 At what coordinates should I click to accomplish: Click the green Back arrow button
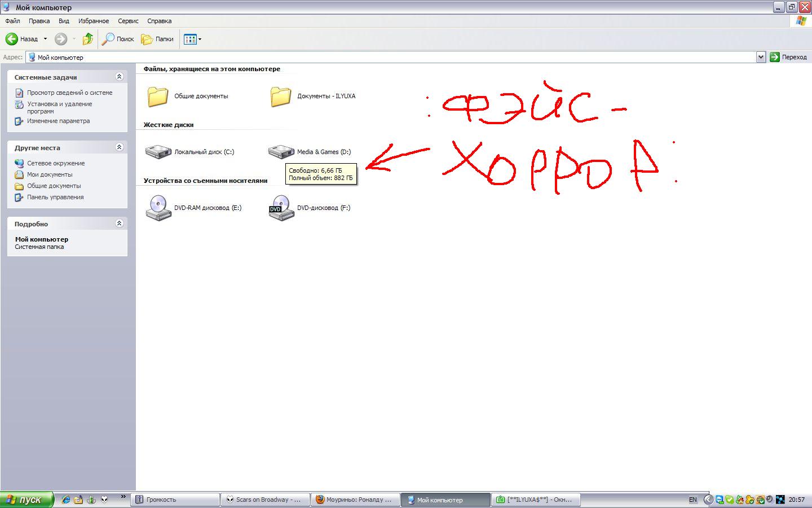coord(12,39)
